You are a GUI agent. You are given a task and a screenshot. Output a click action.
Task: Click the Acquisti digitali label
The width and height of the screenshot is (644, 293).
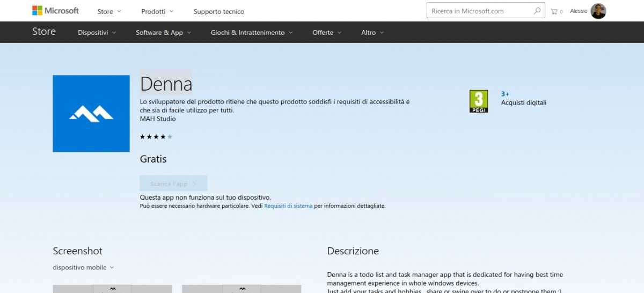tap(524, 102)
